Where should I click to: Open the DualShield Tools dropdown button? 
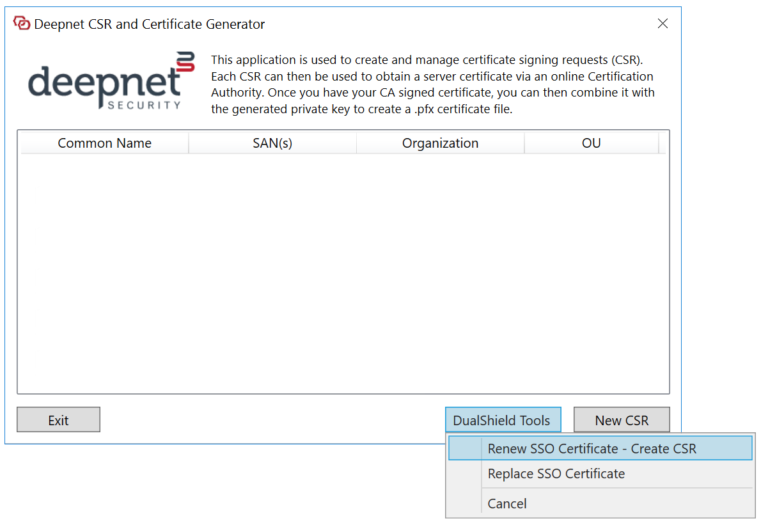pyautogui.click(x=502, y=420)
